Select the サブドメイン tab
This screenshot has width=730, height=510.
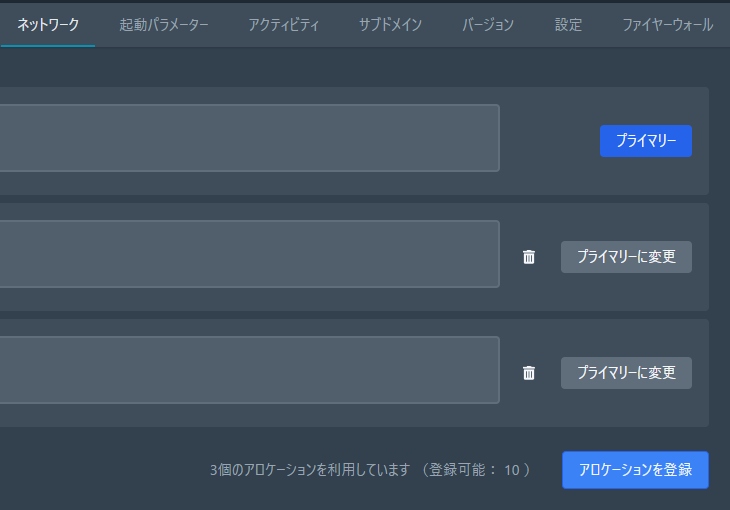coord(391,25)
